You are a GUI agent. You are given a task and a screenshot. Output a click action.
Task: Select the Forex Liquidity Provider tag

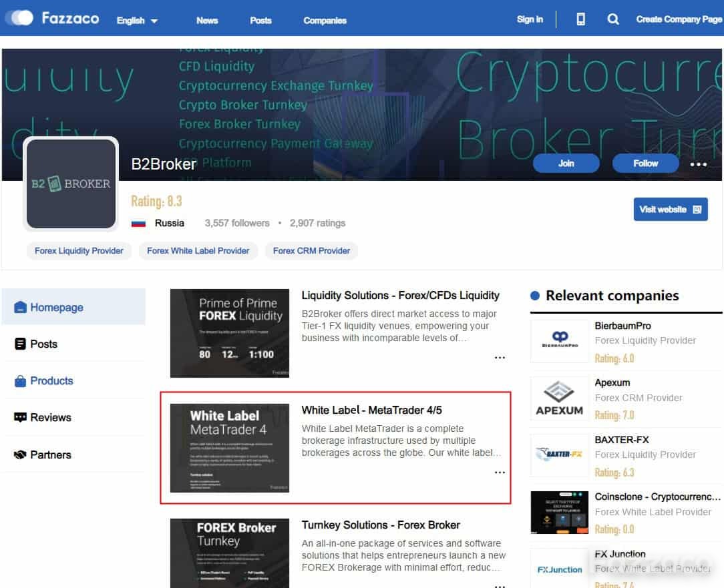point(79,250)
